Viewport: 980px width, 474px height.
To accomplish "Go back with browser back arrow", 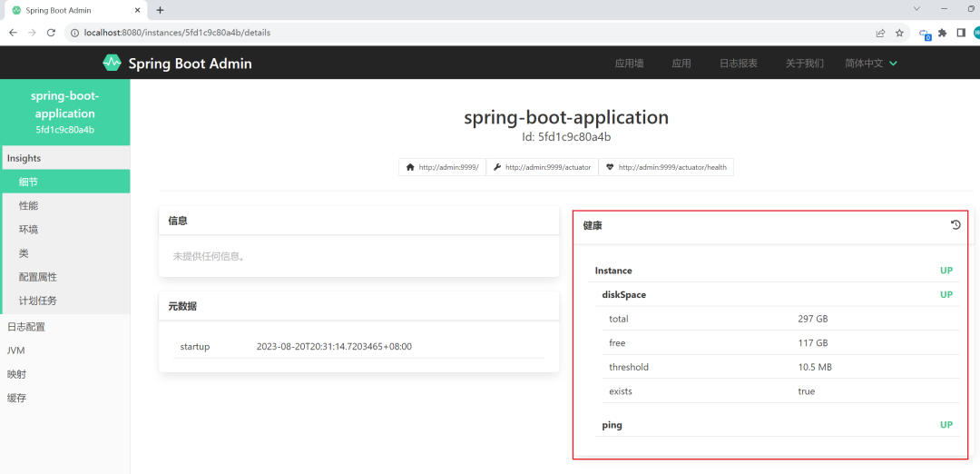I will [13, 33].
